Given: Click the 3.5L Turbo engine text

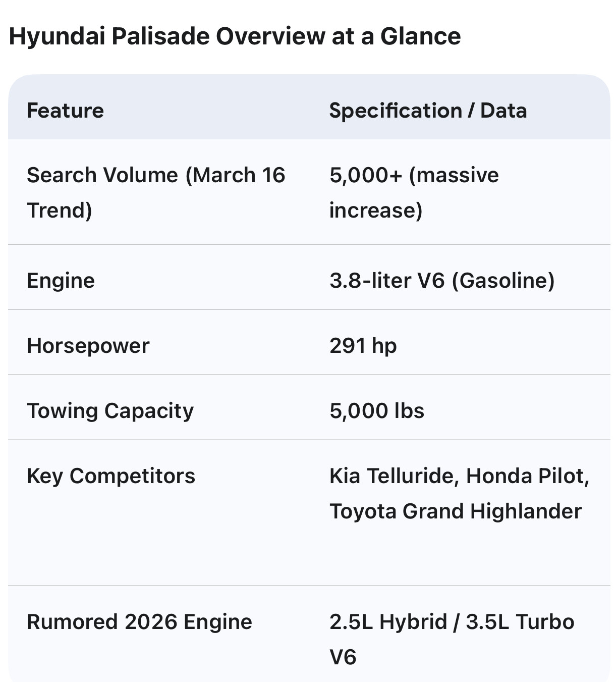Looking at the screenshot, I should coord(520,622).
